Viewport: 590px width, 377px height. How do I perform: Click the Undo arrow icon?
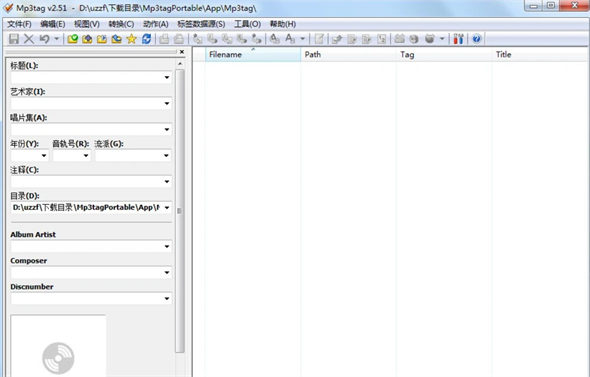coord(44,39)
